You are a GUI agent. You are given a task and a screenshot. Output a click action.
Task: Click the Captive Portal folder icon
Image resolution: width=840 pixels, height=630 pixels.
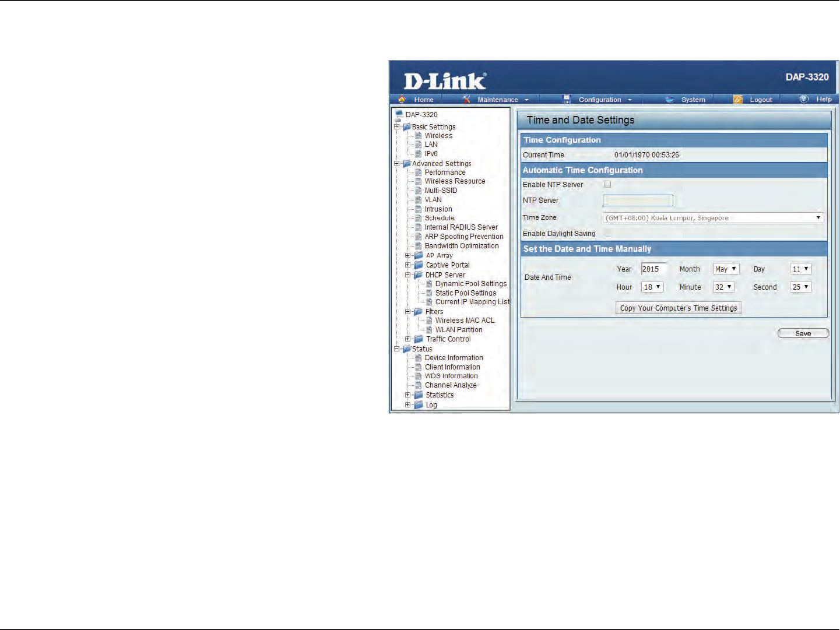[x=419, y=265]
